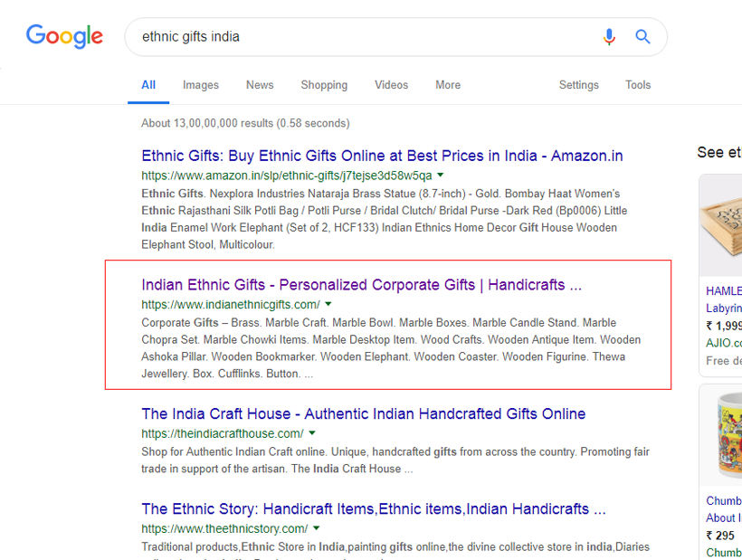The image size is (742, 560).
Task: Go to the Shopping tab
Action: pos(324,85)
